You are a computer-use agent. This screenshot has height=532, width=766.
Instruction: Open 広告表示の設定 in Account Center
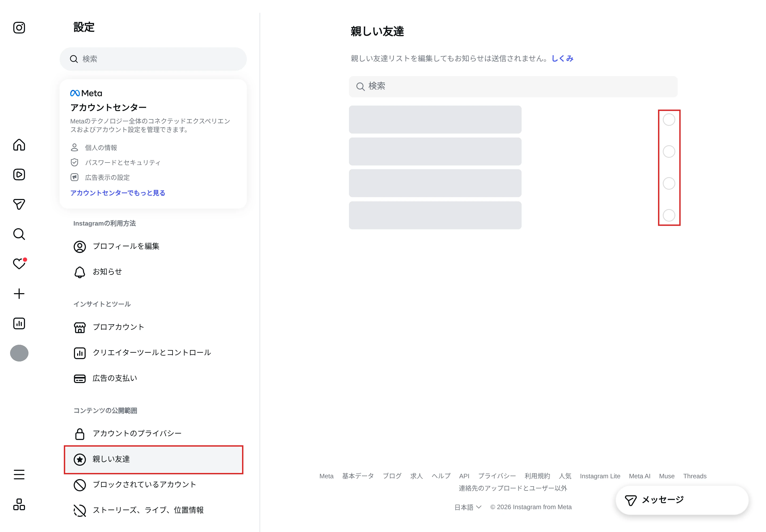point(100,178)
